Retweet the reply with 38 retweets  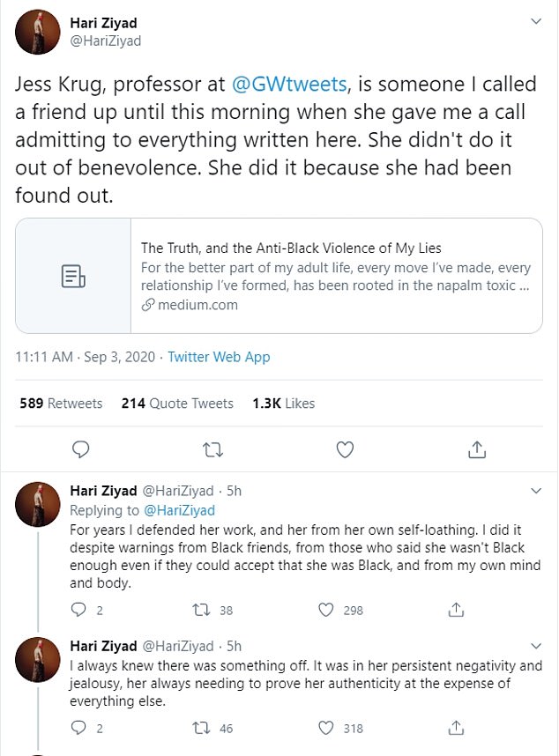tap(200, 608)
